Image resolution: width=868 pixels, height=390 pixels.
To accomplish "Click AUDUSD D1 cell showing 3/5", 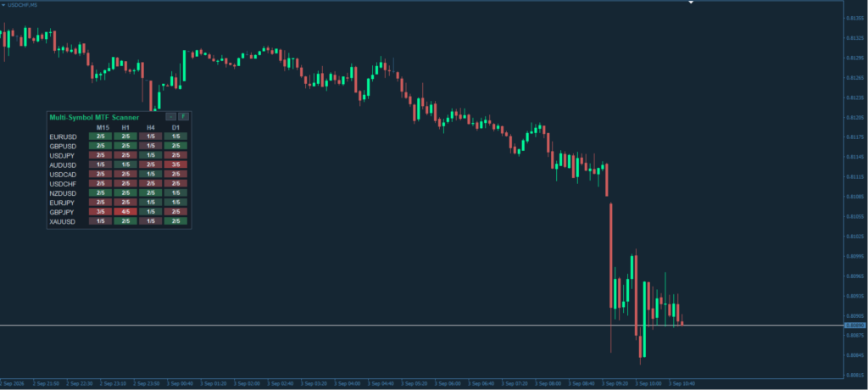I will (x=175, y=164).
